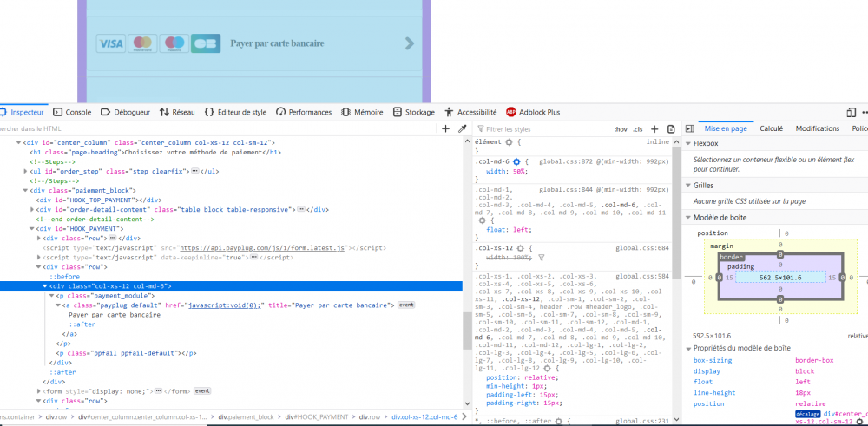Switch to the Performances tab
Screen dimensions: 868x426
coord(304,112)
